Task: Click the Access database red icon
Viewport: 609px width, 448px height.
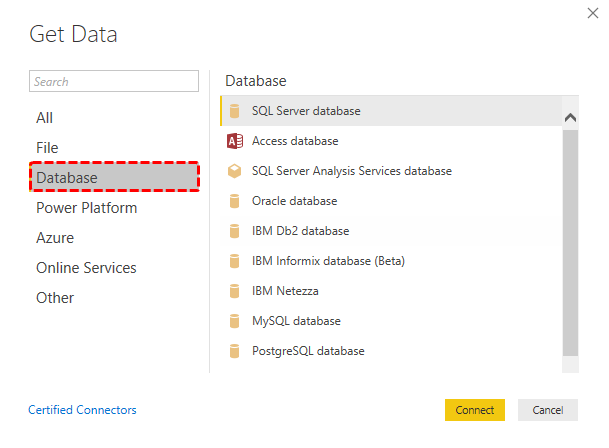Action: click(x=235, y=141)
